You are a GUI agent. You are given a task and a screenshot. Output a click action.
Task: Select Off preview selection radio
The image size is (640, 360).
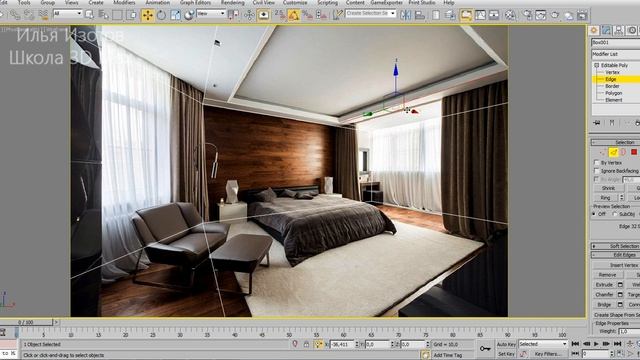[594, 214]
